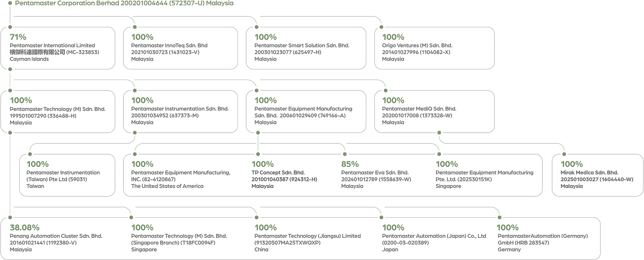This screenshot has width=644, height=260.
Task: Click the 71% ownership figure
Action: pyautogui.click(x=18, y=37)
